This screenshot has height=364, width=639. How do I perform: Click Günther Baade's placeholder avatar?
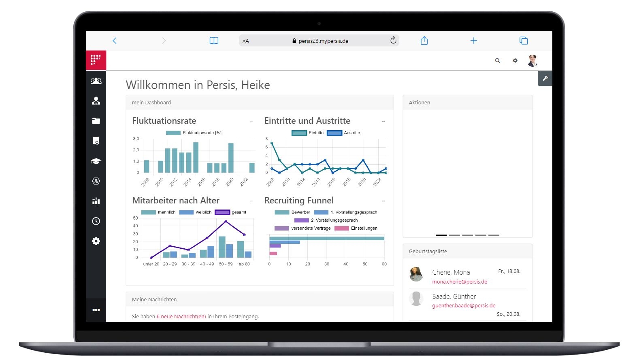[x=416, y=298]
